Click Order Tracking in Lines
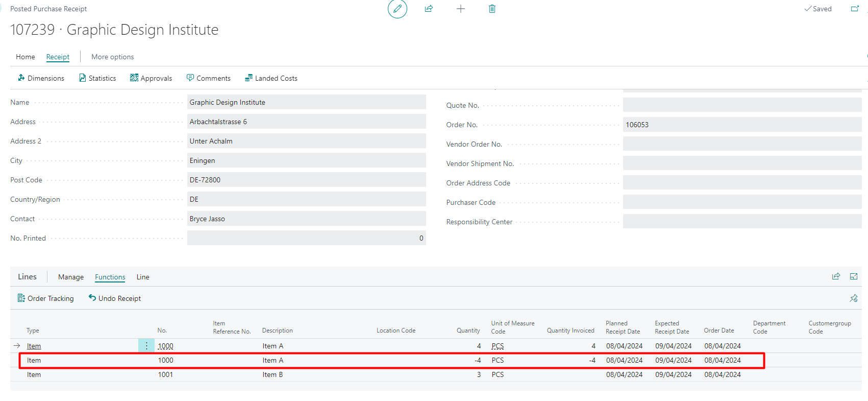 coord(45,298)
